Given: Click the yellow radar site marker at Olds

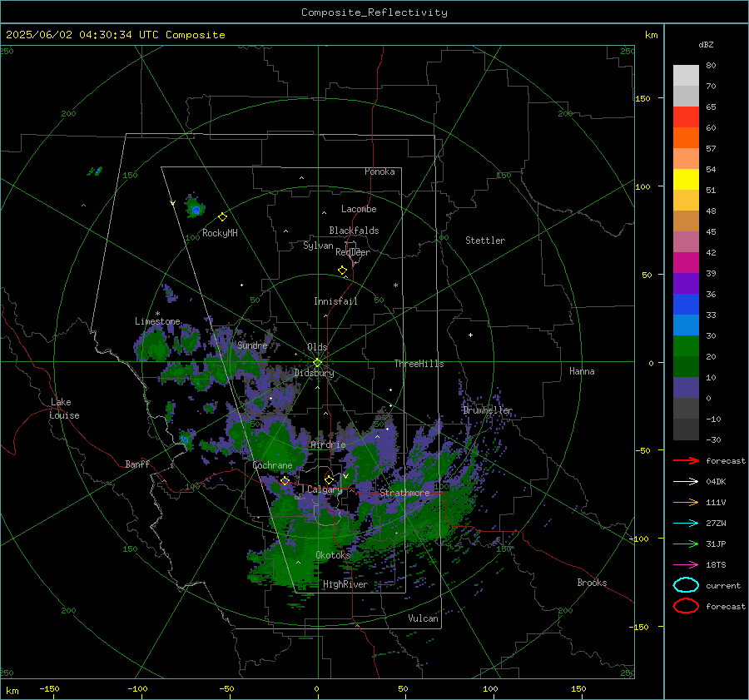Looking at the screenshot, I should tap(317, 363).
